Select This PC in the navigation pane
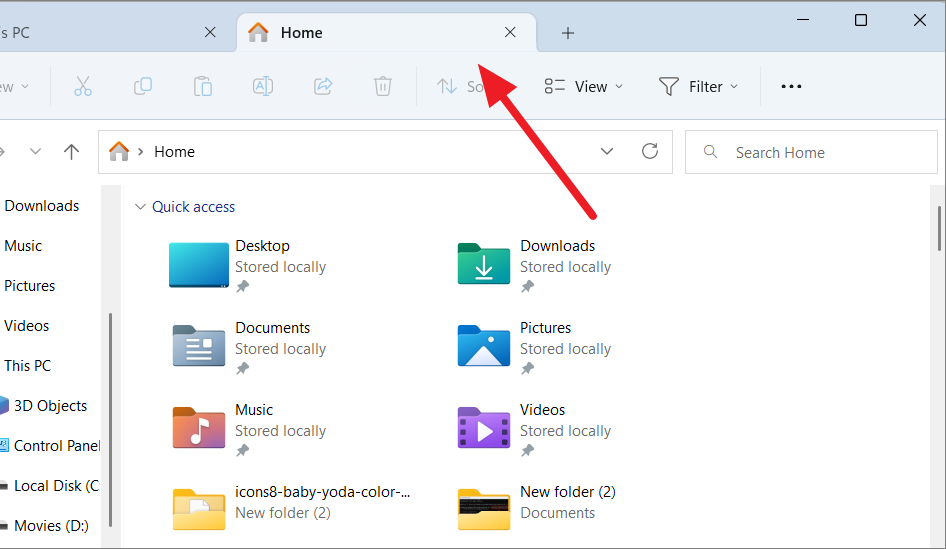The height and width of the screenshot is (549, 946). pos(27,366)
